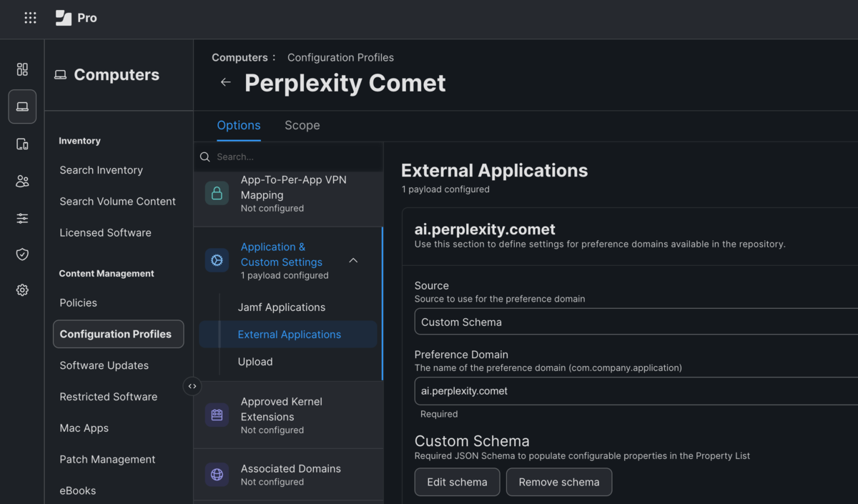Click the Edit schema button
This screenshot has width=858, height=504.
(457, 482)
